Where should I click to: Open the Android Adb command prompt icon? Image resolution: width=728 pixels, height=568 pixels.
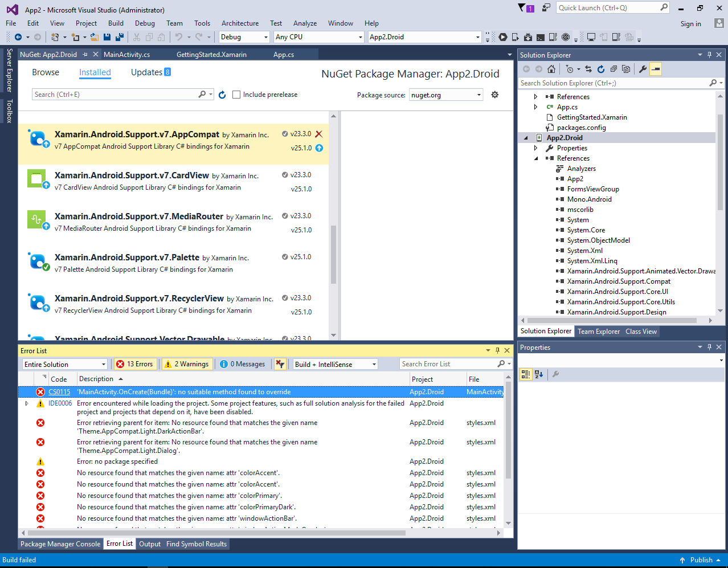[x=541, y=37]
